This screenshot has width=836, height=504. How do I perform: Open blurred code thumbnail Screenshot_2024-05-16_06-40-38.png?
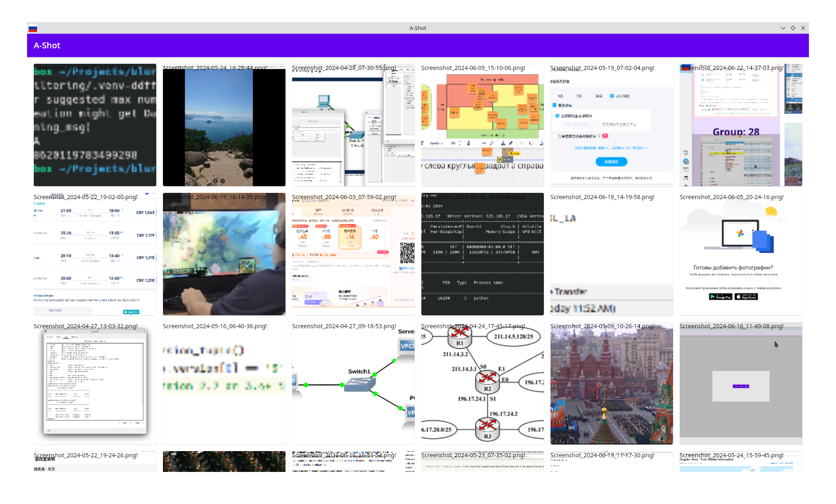224,383
